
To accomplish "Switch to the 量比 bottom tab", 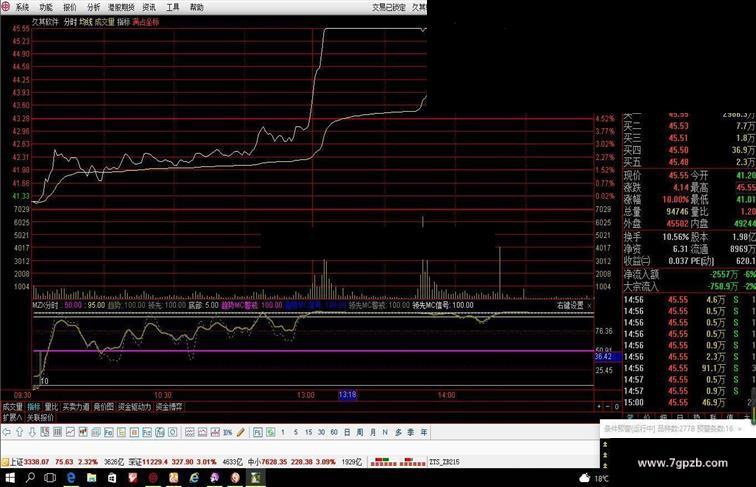I will point(51,407).
